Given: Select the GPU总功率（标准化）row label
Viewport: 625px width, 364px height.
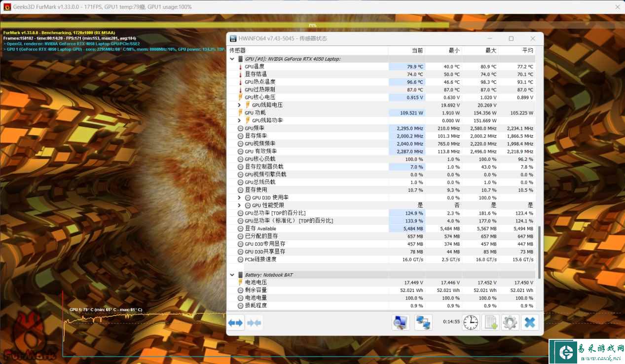Looking at the screenshot, I should point(289,221).
